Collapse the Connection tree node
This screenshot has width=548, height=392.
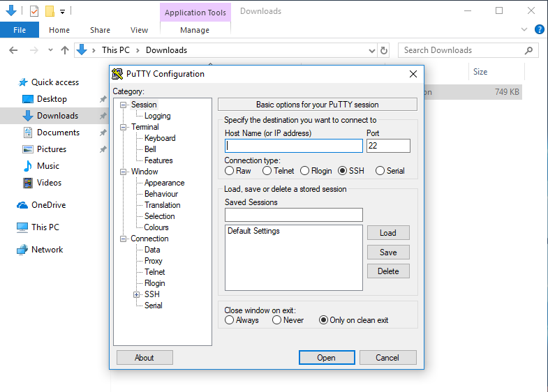pyautogui.click(x=123, y=239)
